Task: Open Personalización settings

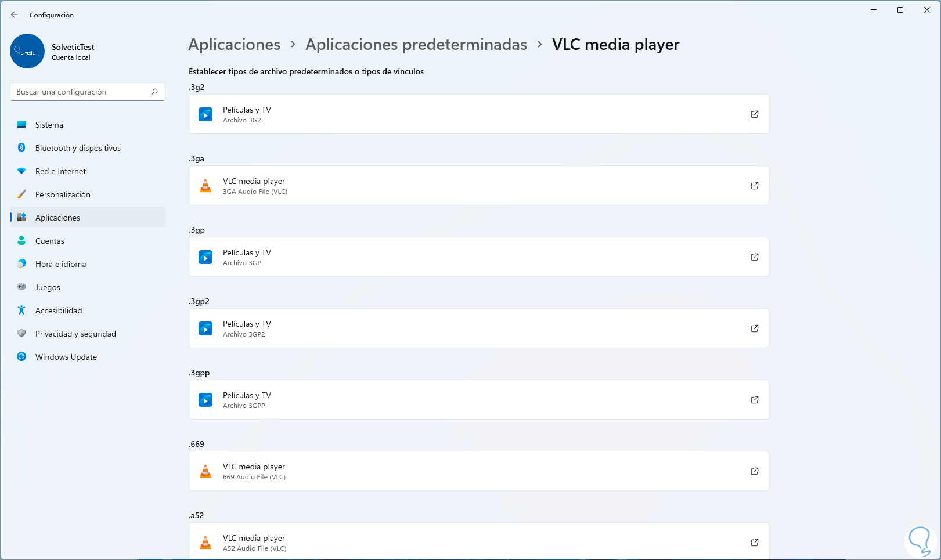Action: point(63,194)
